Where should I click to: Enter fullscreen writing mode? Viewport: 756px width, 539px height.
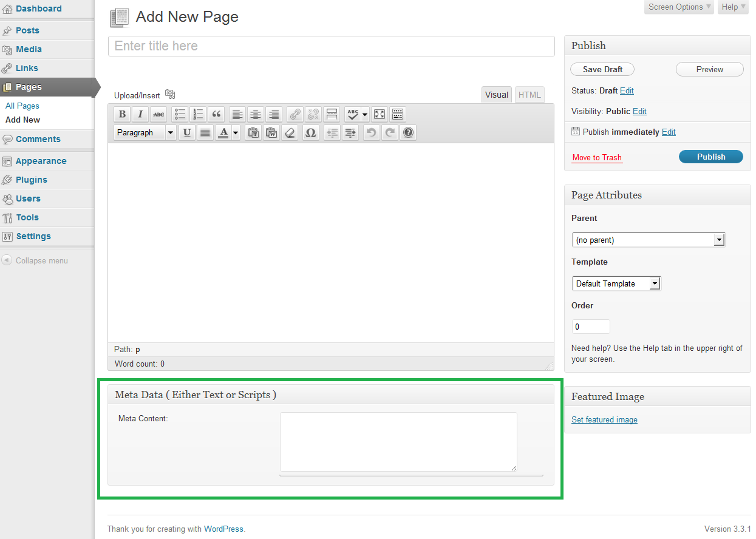click(x=379, y=114)
